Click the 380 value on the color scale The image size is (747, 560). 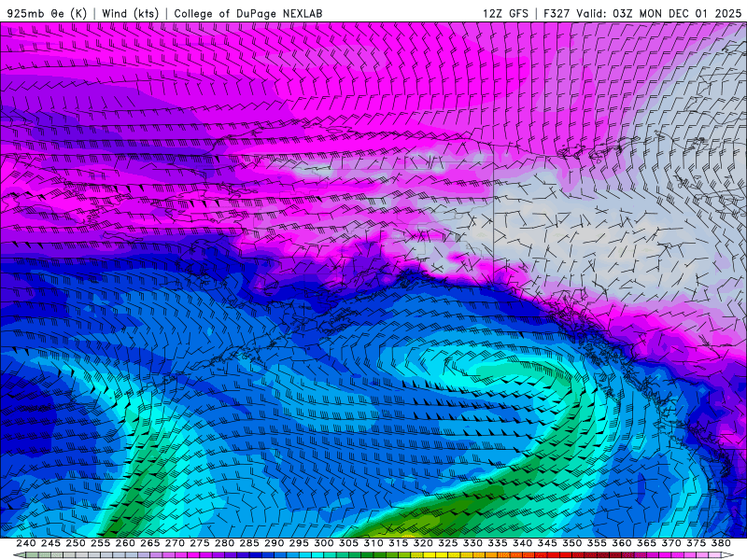721,543
